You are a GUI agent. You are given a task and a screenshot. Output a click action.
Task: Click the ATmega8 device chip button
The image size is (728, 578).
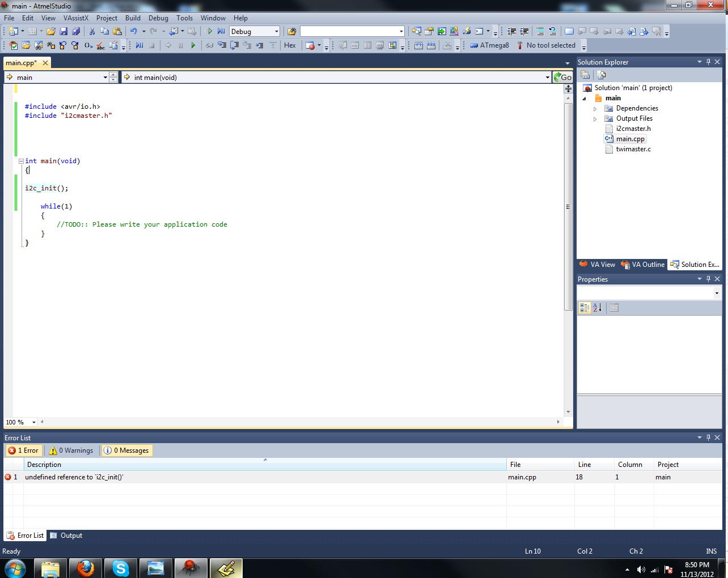click(x=489, y=45)
